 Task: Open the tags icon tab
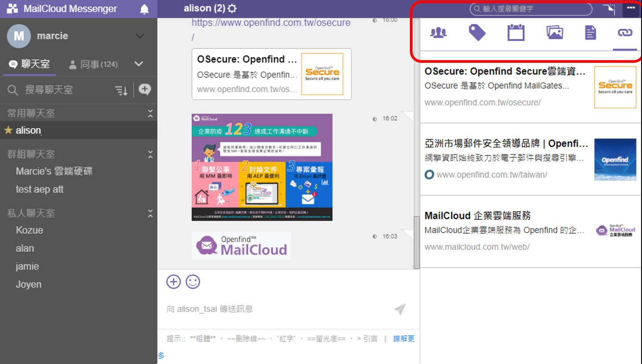[477, 33]
